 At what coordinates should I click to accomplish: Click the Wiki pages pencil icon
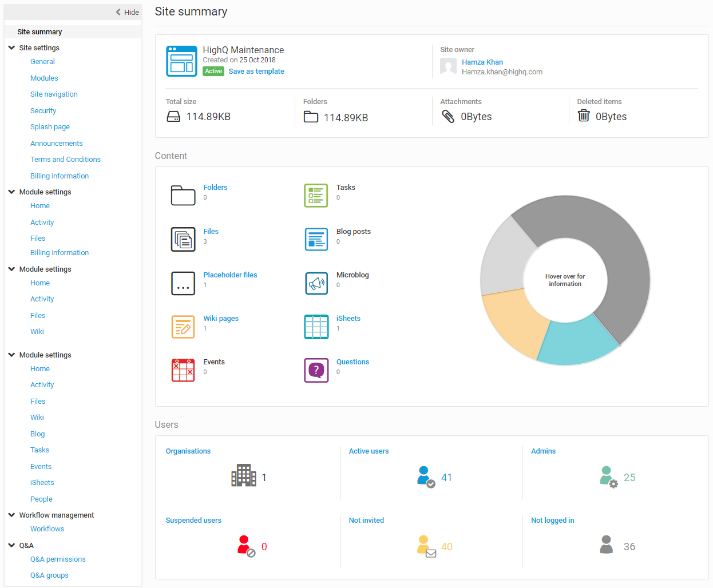pos(183,327)
